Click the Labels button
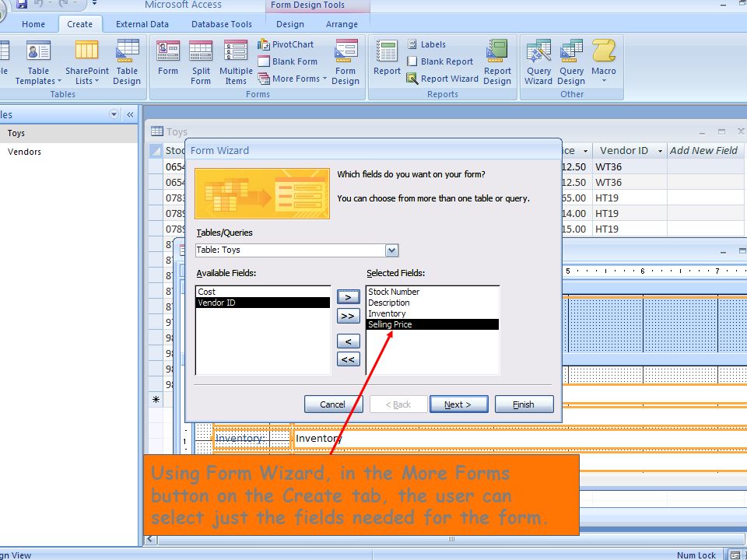 (x=427, y=44)
